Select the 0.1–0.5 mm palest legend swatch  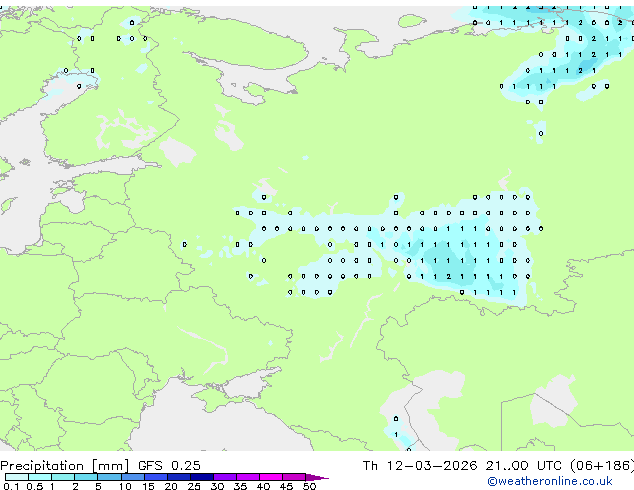17,477
